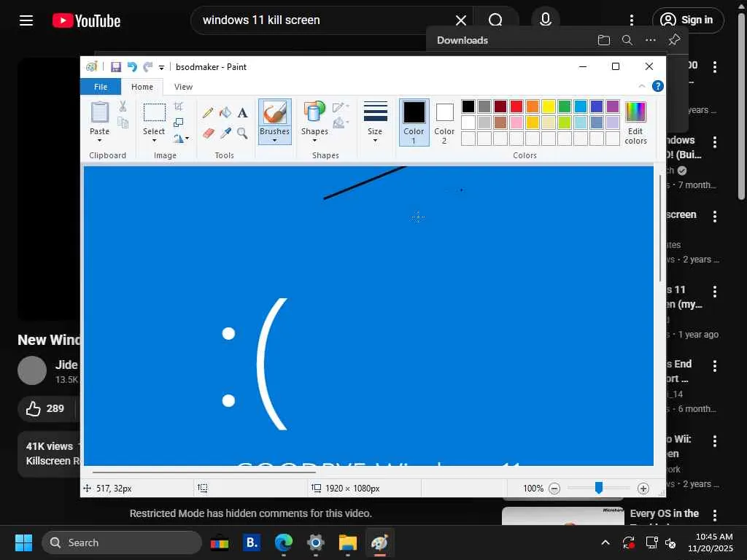The height and width of the screenshot is (560, 747).
Task: Open Windows Start menu
Action: coord(23,542)
